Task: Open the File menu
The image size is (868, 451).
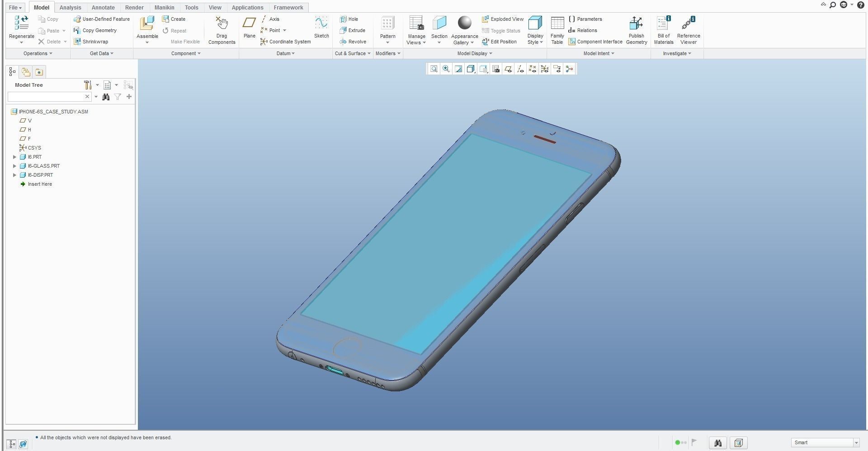Action: click(15, 8)
